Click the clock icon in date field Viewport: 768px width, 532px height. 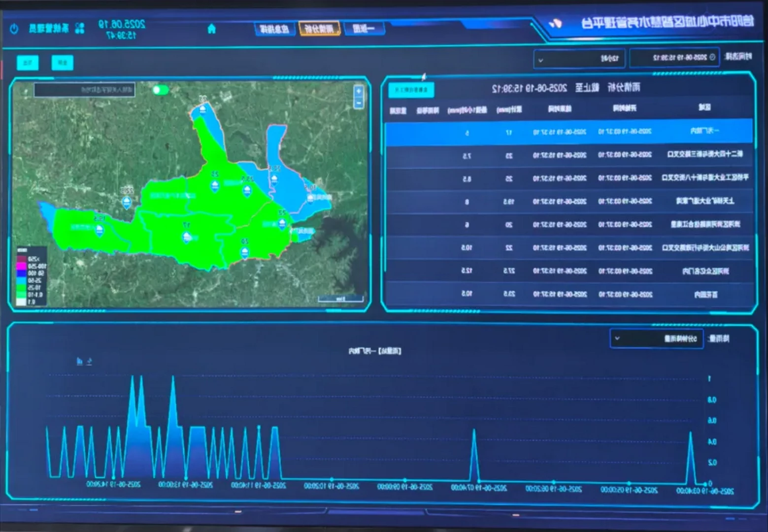point(712,57)
